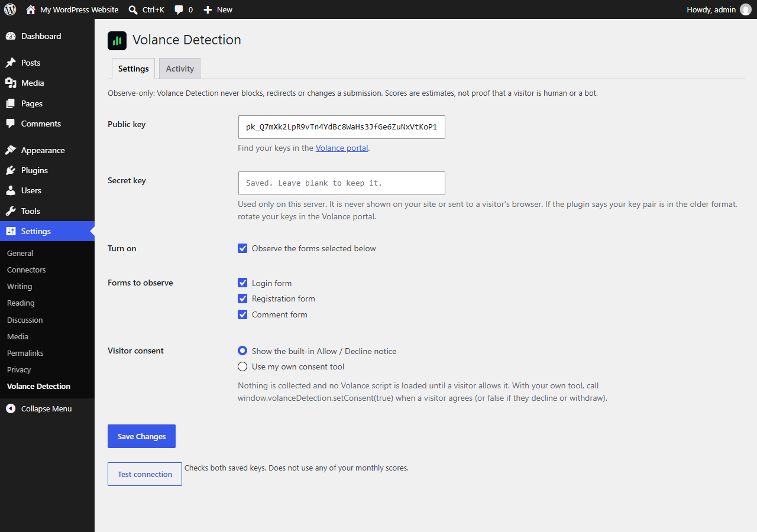Click the home icon beside My WordPress Website
757x532 pixels.
pos(31,9)
